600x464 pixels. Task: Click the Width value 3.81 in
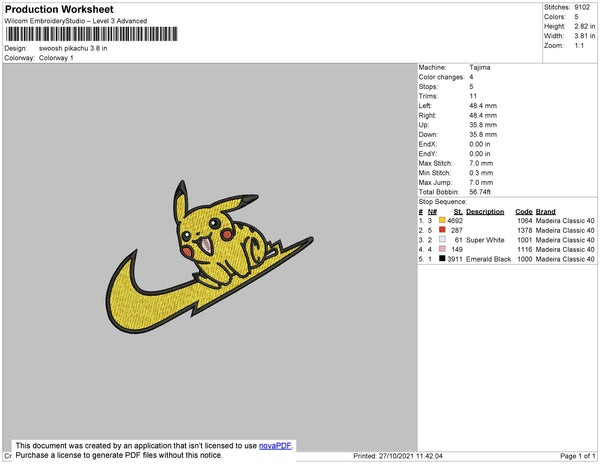pos(584,36)
